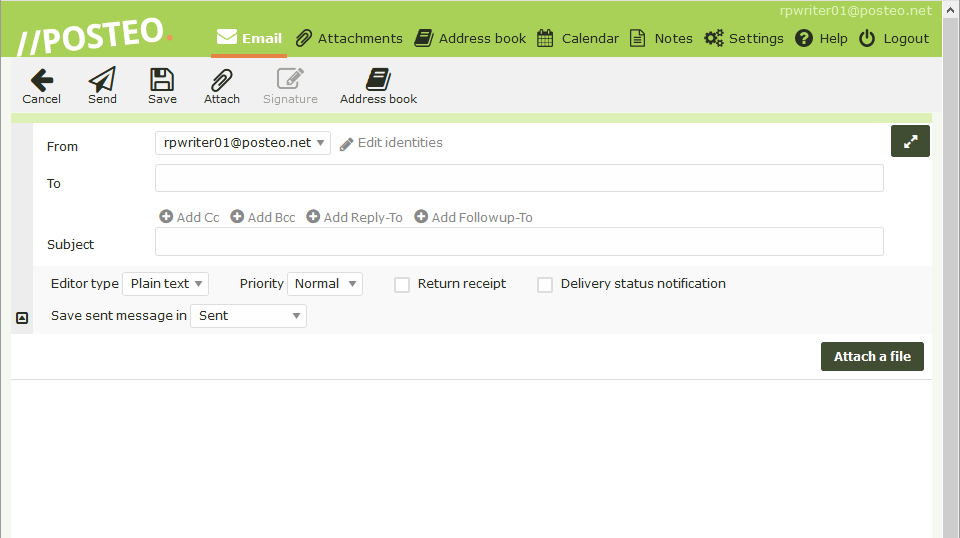Save draft using floppy disk icon

tap(162, 80)
